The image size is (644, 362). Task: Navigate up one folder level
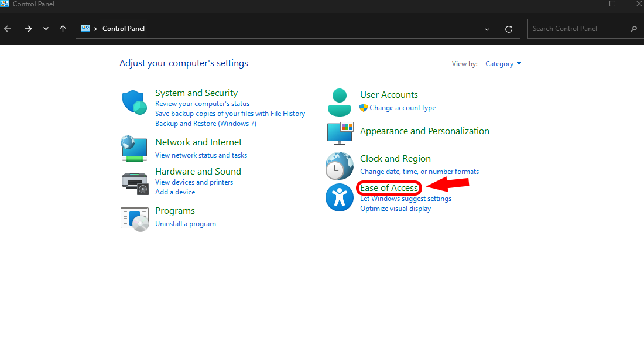click(x=63, y=29)
